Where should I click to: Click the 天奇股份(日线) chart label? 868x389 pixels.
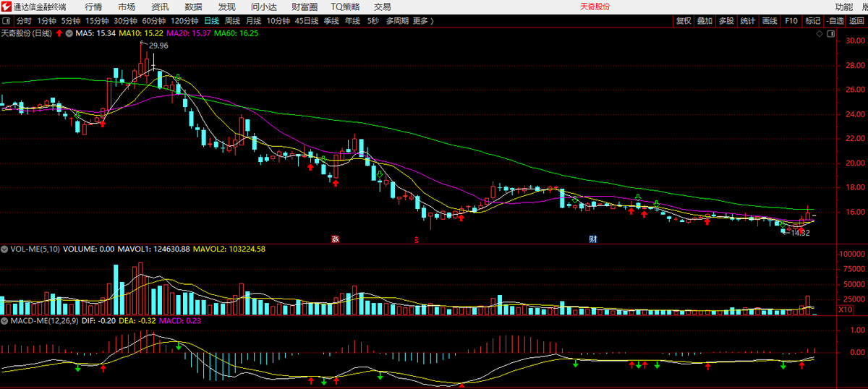coord(27,33)
